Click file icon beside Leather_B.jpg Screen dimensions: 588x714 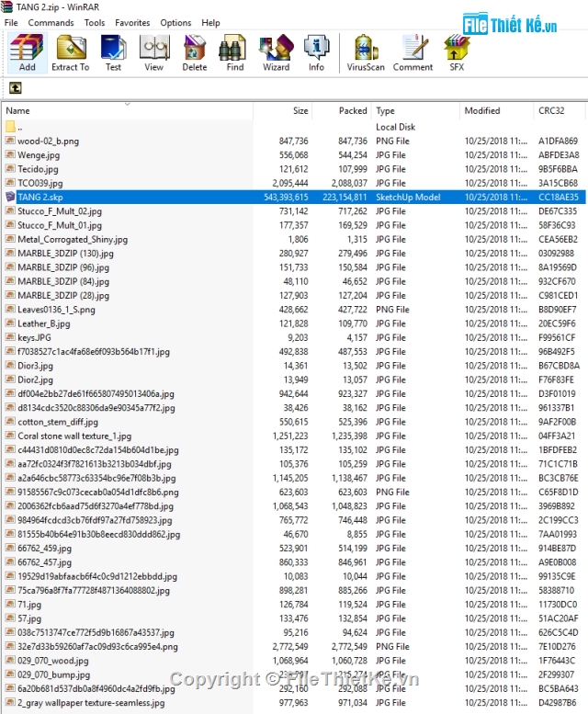tap(10, 323)
